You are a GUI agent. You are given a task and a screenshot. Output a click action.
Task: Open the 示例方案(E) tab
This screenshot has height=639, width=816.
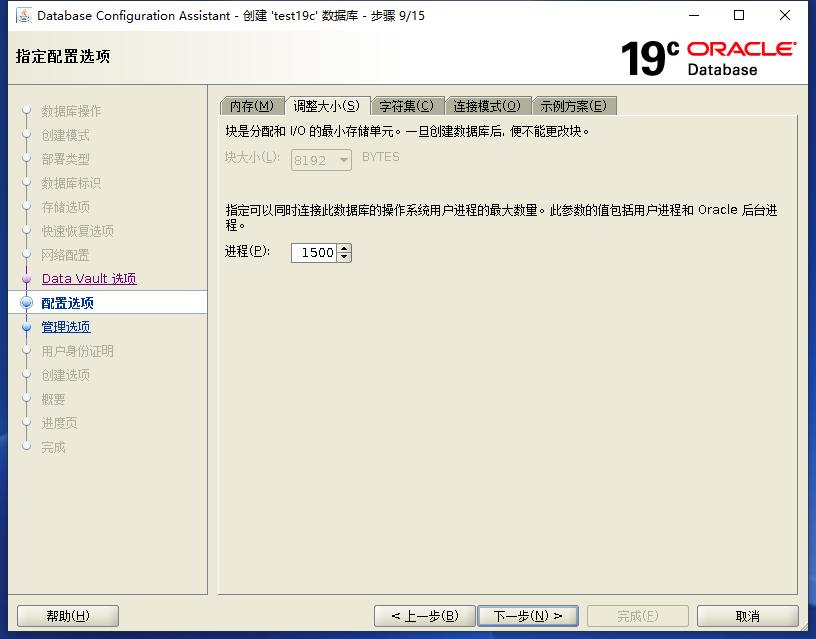(573, 106)
